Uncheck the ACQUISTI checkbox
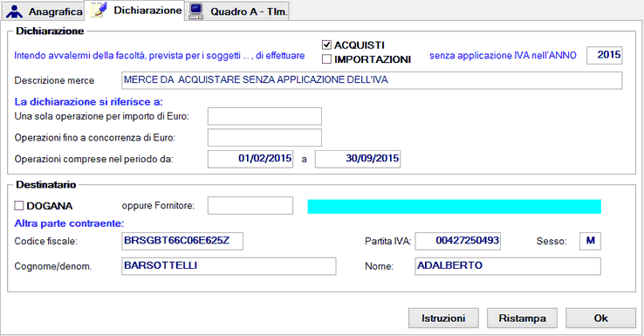Image resolution: width=644 pixels, height=336 pixels. [x=326, y=45]
